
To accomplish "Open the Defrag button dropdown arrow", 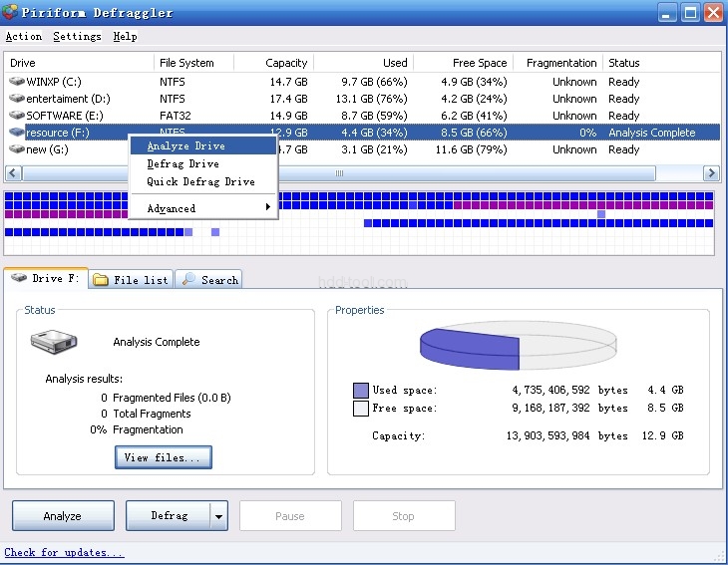I will coord(218,516).
